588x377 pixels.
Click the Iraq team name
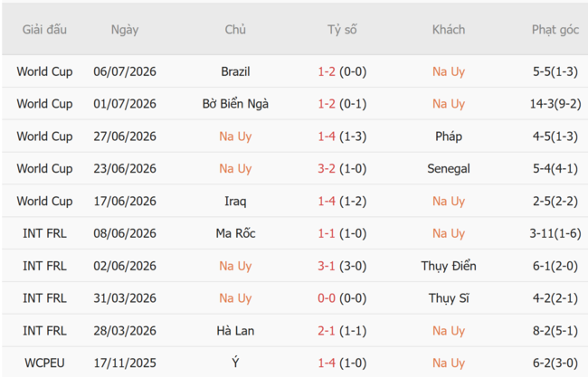tap(235, 201)
